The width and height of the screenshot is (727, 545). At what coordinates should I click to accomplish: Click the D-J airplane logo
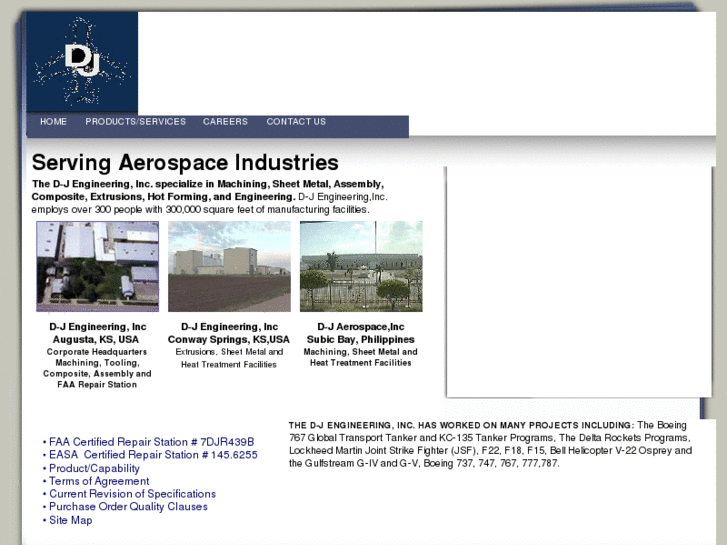coord(82,63)
